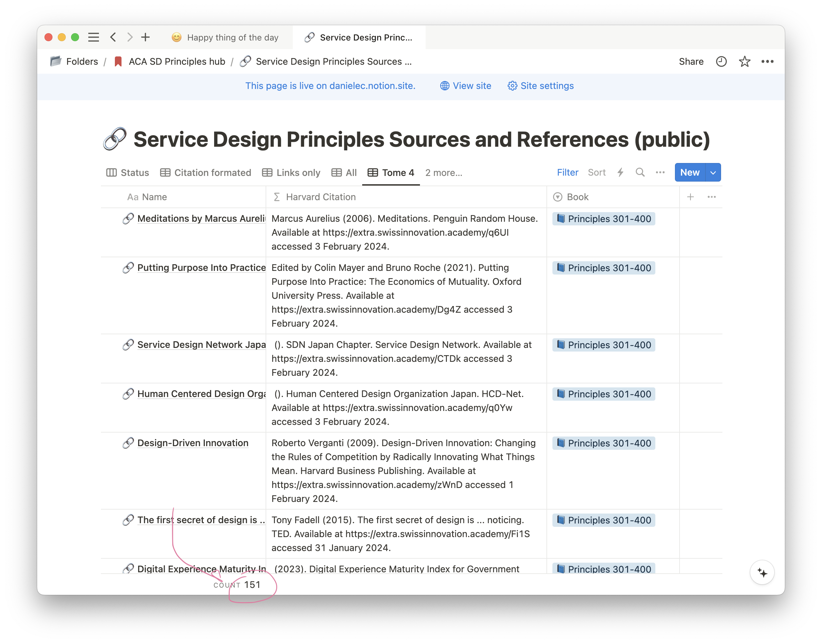Switch to the Links only view
The width and height of the screenshot is (822, 644).
pyautogui.click(x=291, y=173)
